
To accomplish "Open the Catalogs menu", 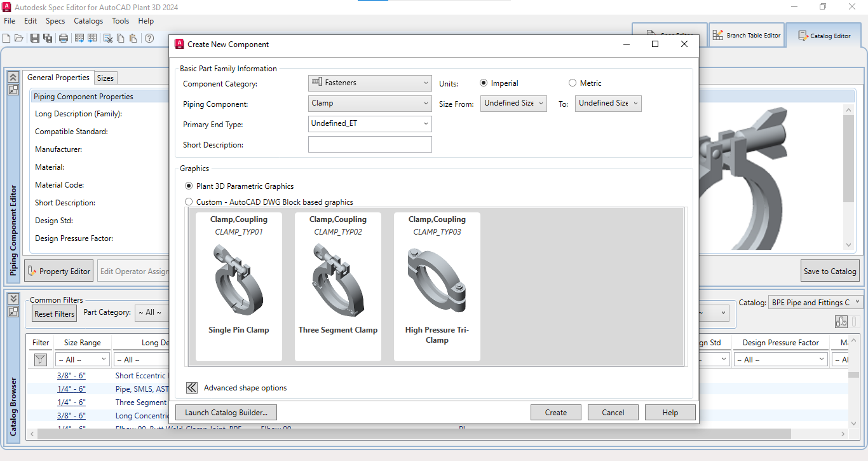I will (88, 21).
